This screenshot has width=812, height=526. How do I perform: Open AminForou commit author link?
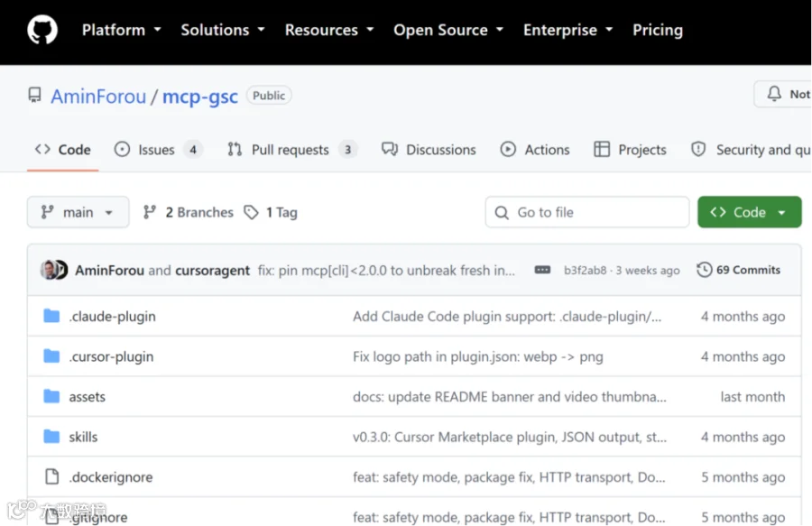click(109, 271)
